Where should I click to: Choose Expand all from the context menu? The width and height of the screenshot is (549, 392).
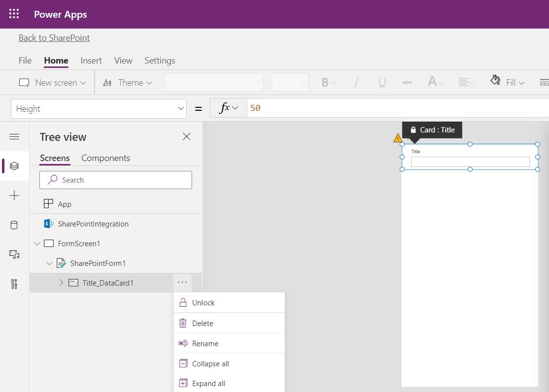[x=229, y=383]
